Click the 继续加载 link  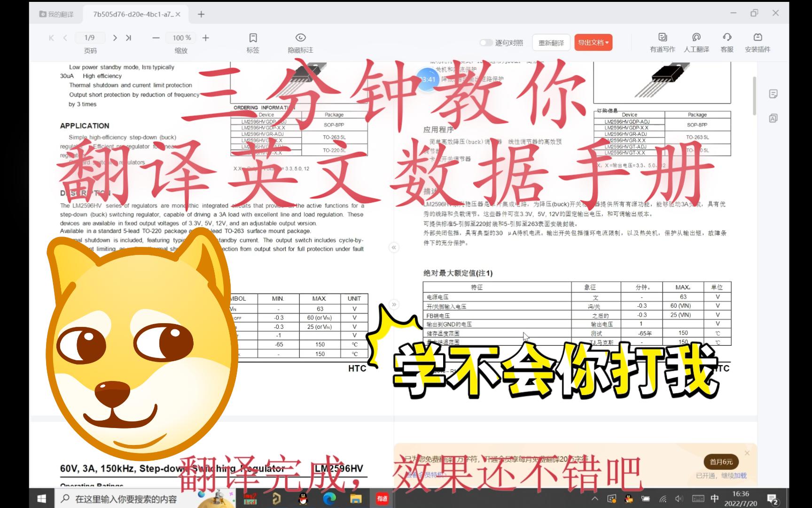pyautogui.click(x=734, y=476)
